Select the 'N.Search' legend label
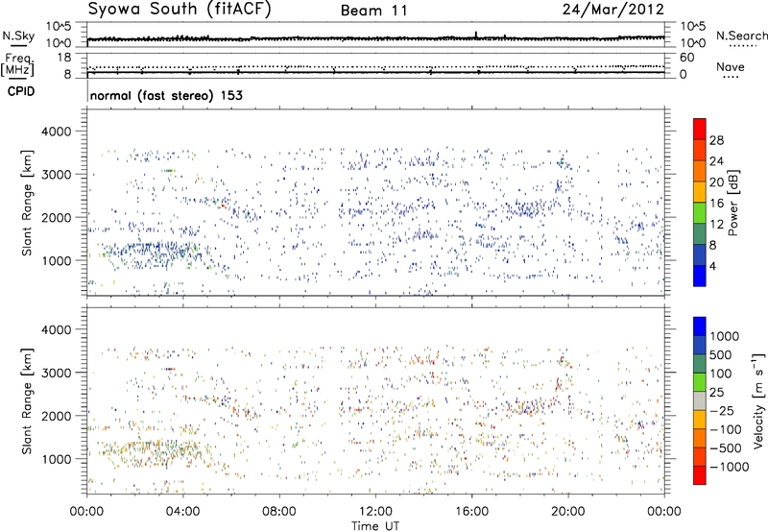 (741, 36)
